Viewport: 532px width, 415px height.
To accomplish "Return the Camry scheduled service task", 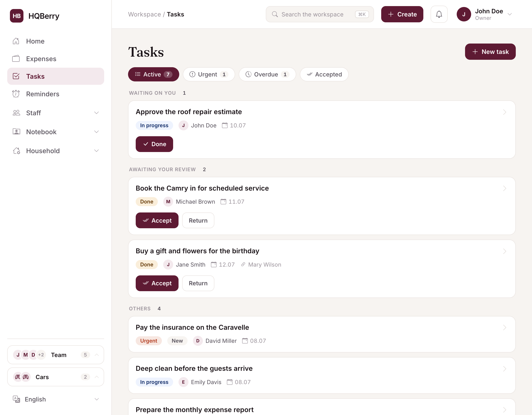I will click(x=198, y=221).
